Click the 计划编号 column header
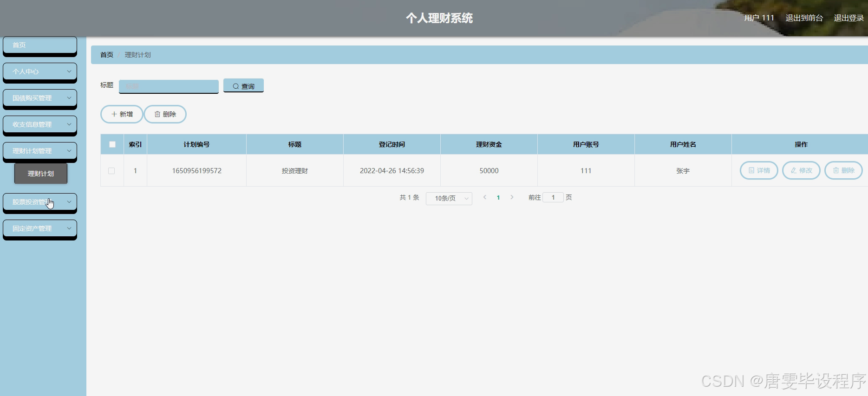This screenshot has height=396, width=868. point(196,144)
